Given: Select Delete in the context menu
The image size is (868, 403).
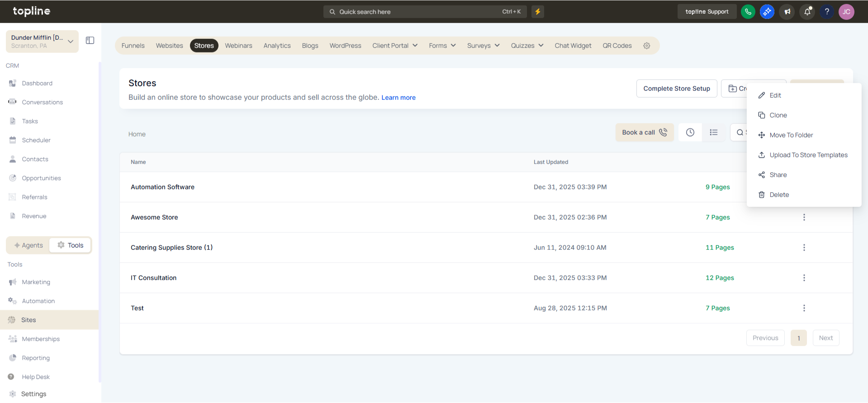Looking at the screenshot, I should pos(779,195).
